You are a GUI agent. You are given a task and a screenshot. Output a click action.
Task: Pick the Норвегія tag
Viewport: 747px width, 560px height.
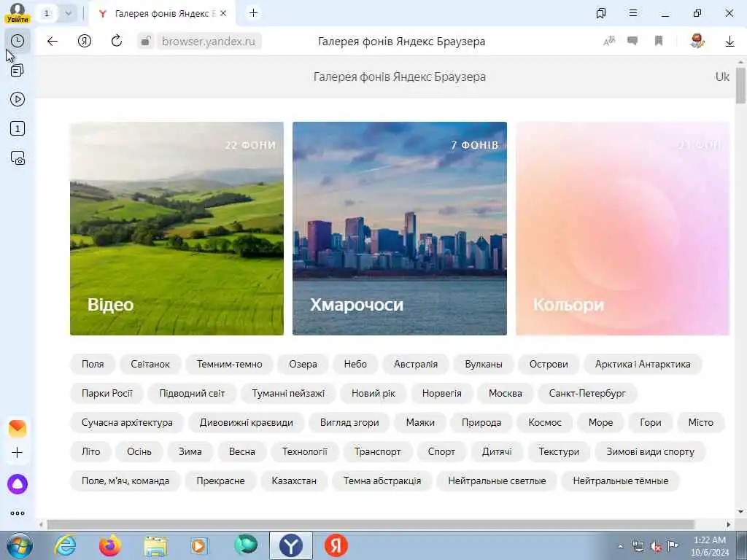pyautogui.click(x=441, y=393)
